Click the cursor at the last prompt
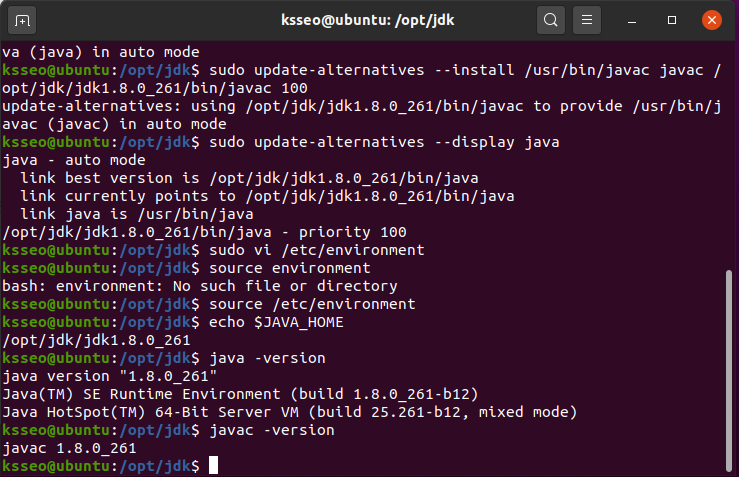Image resolution: width=739 pixels, height=477 pixels. click(x=213, y=465)
